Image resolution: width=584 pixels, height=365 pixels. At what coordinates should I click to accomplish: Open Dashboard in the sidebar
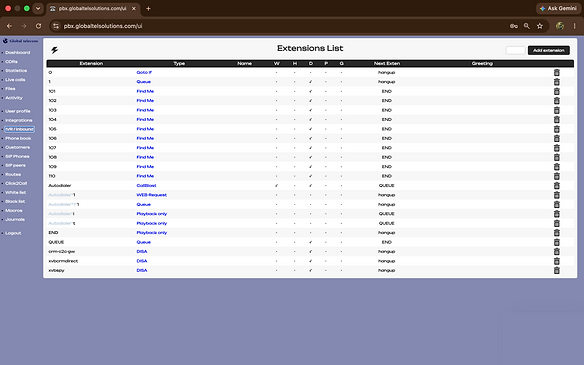click(18, 53)
